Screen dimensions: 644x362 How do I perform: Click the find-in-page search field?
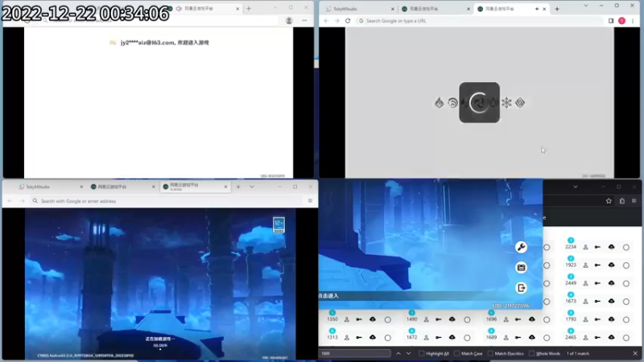tap(355, 353)
